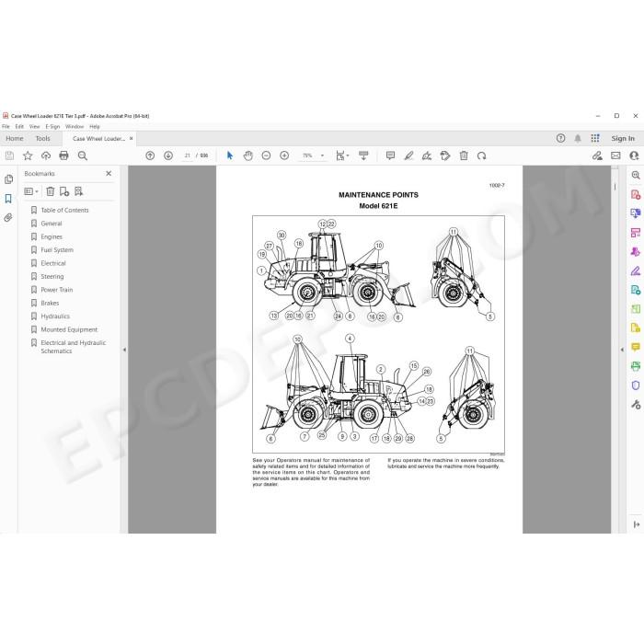Switch to the Home tab
Screen dimensions: 644x644
[x=15, y=138]
